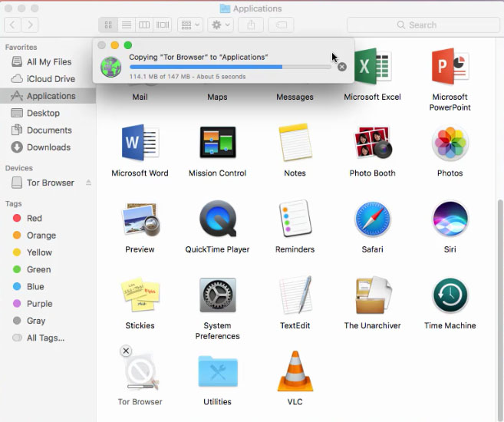Select the Mail label
The height and width of the screenshot is (422, 504).
pyautogui.click(x=140, y=97)
